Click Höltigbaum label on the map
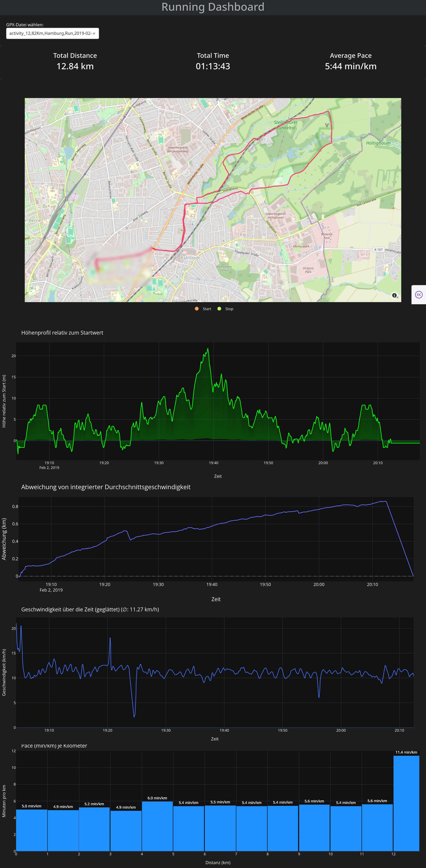The image size is (426, 868). tap(378, 143)
